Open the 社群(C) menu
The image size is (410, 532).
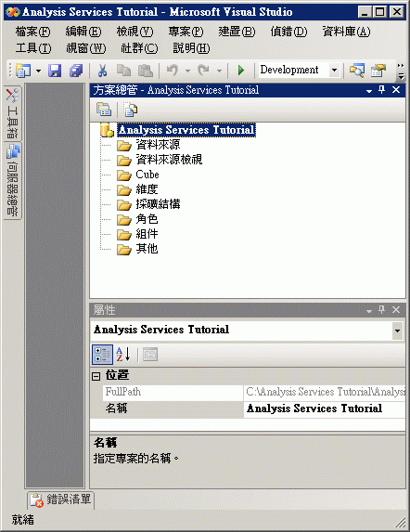pyautogui.click(x=139, y=48)
